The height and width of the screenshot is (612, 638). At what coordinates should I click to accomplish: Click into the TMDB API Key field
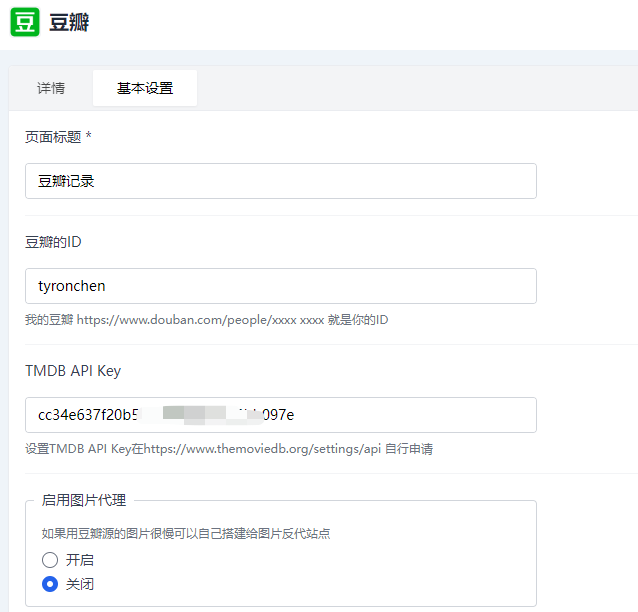pyautogui.click(x=281, y=415)
